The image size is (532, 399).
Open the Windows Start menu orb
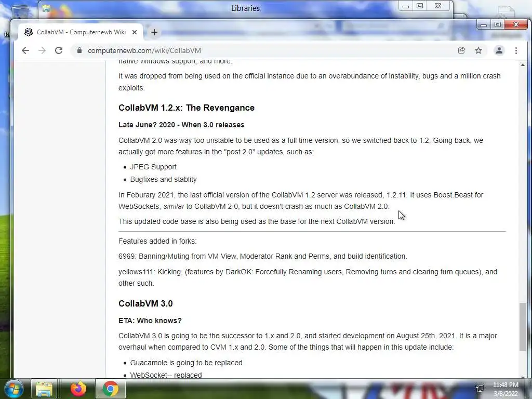pyautogui.click(x=14, y=389)
